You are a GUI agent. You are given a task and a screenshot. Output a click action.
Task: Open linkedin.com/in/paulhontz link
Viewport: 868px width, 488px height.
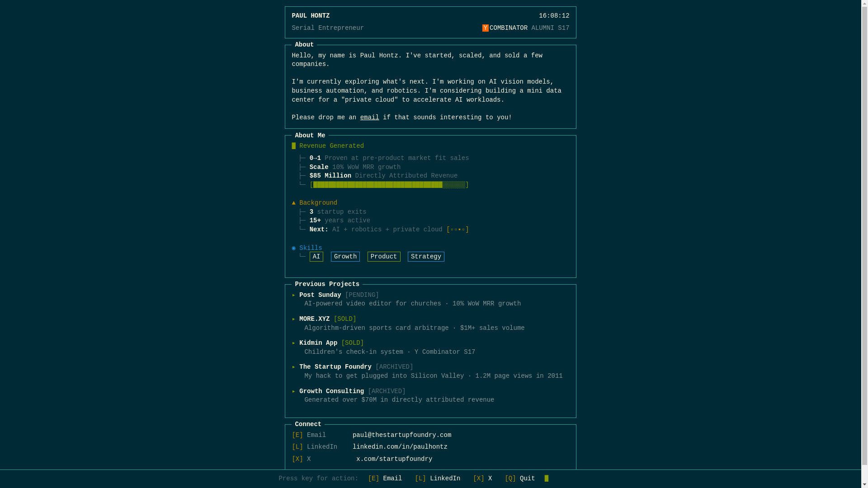[400, 447]
